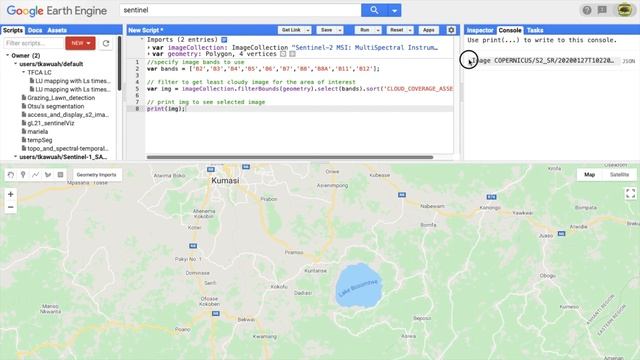Image resolution: width=640 pixels, height=360 pixels.
Task: Open the Grazing_Lawn_detection script
Action: (61, 98)
